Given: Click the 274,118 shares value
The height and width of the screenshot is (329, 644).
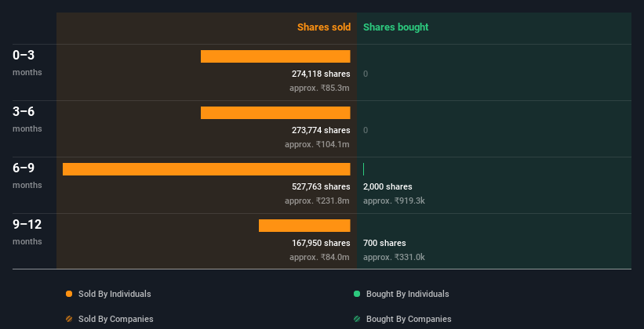Looking at the screenshot, I should coord(321,74).
